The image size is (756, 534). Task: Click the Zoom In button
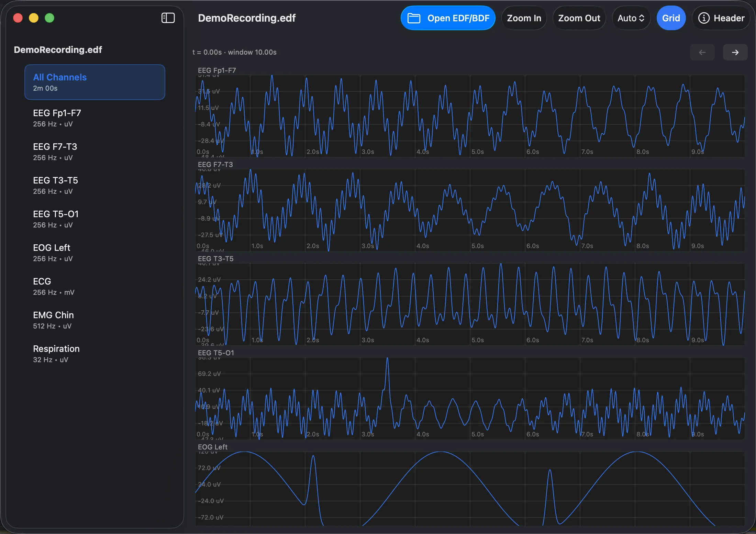tap(524, 18)
